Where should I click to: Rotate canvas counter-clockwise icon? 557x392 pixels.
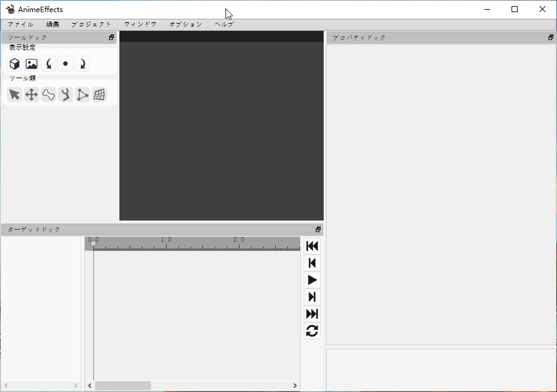[x=48, y=64]
